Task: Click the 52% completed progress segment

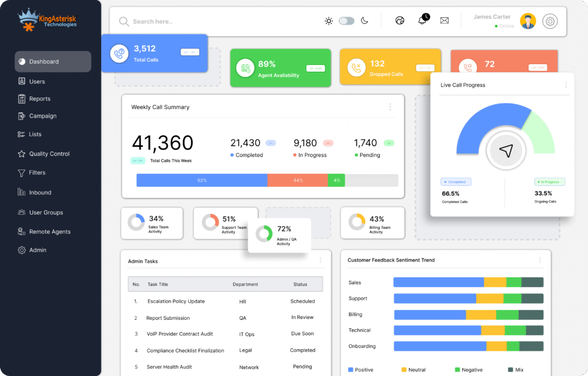Action: (x=202, y=180)
